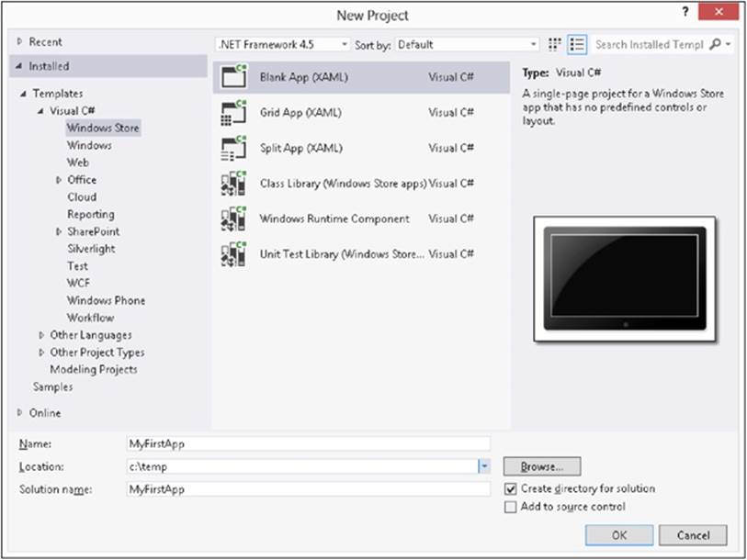Select the Blank App (XAML) template icon
Screen dimensions: 747x560
point(234,77)
